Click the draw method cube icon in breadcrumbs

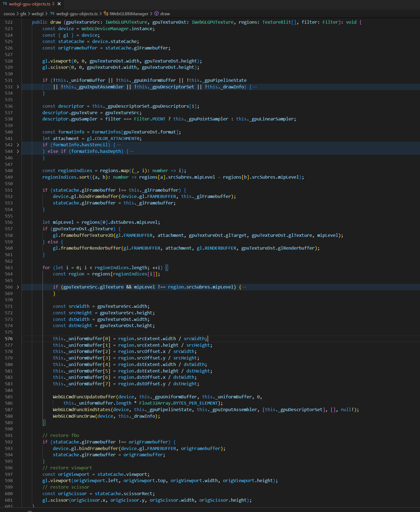(157, 14)
